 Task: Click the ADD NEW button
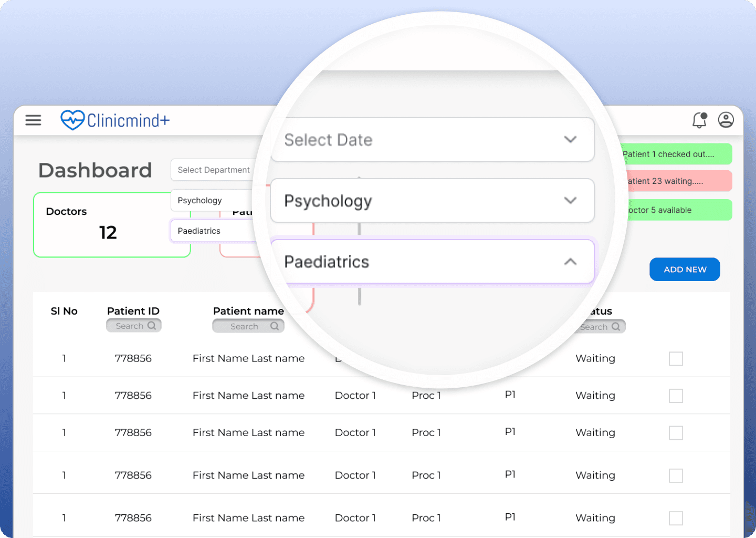(x=685, y=270)
